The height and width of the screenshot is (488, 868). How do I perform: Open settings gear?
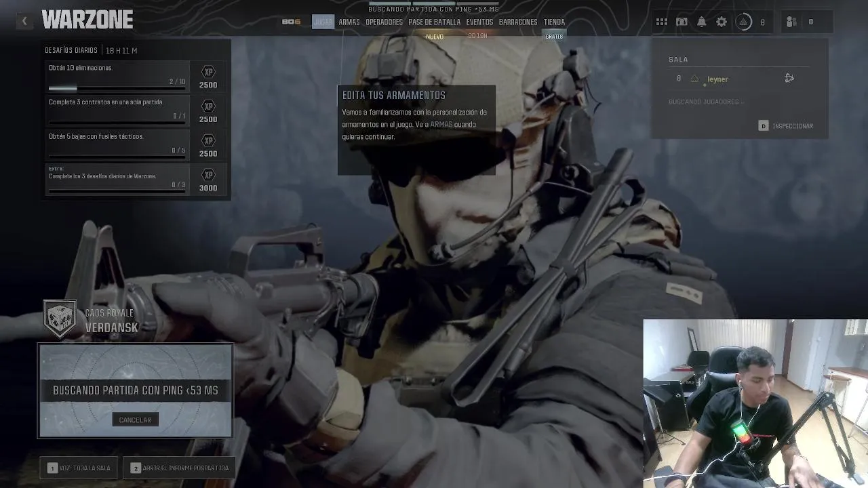[722, 22]
